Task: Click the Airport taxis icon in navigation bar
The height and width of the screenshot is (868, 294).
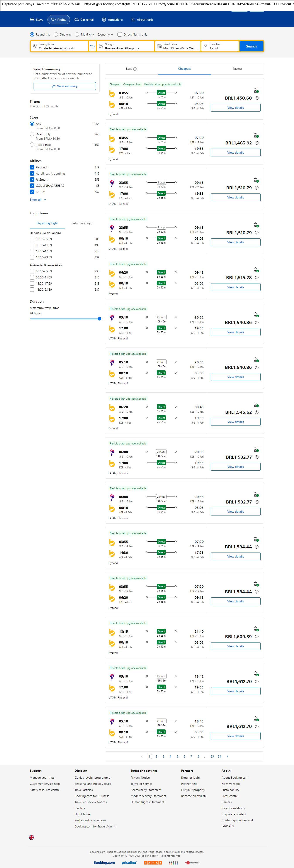Action: (x=133, y=20)
